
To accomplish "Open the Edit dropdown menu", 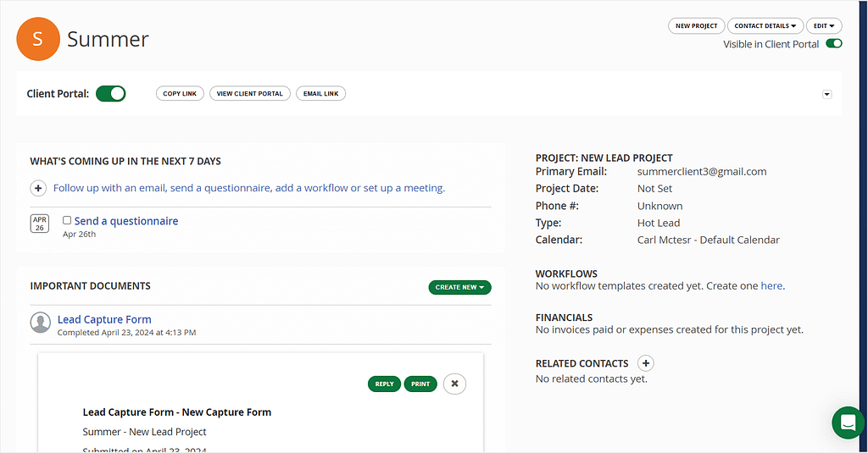I will click(x=823, y=26).
